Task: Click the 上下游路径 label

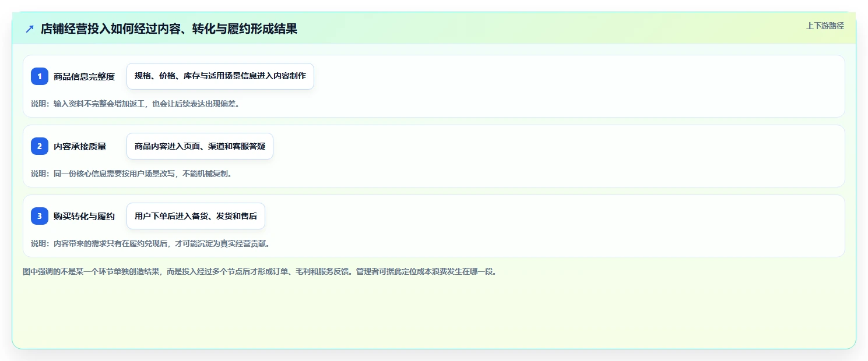Action: [825, 26]
